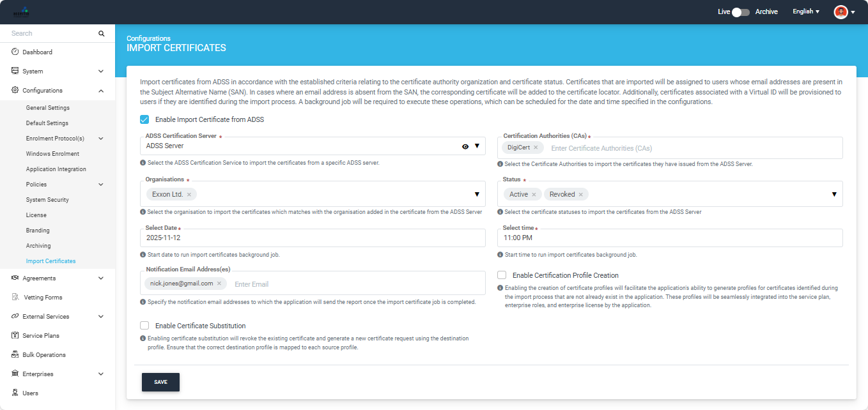868x410 pixels.
Task: Click the search magnifier icon in sidebar
Action: pos(101,33)
